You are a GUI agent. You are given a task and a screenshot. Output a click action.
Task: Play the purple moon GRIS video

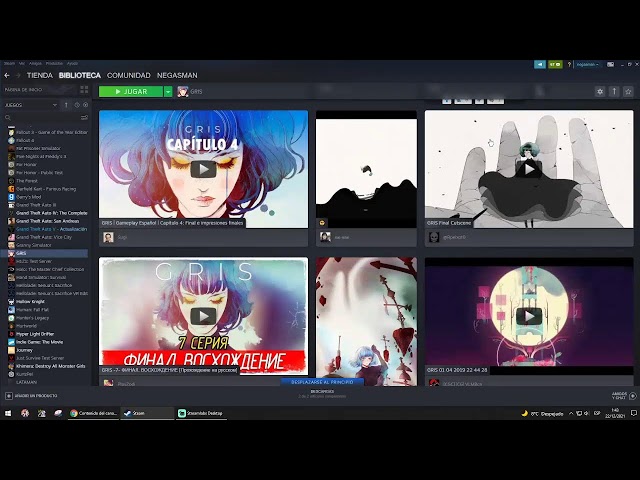click(x=529, y=316)
